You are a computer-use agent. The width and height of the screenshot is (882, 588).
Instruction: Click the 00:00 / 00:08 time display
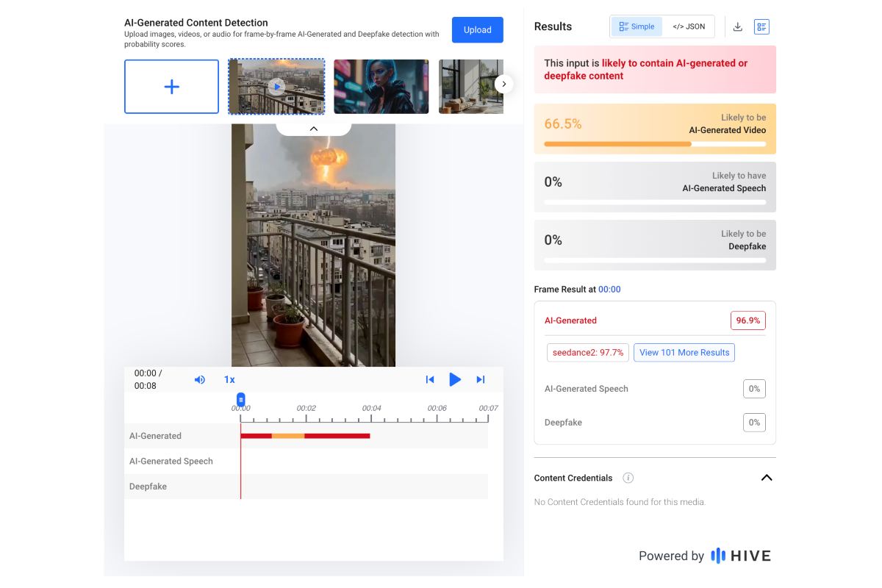pos(148,379)
